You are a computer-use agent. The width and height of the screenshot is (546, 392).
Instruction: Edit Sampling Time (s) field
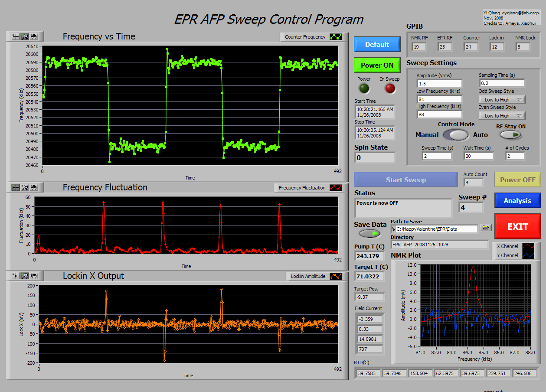point(501,83)
